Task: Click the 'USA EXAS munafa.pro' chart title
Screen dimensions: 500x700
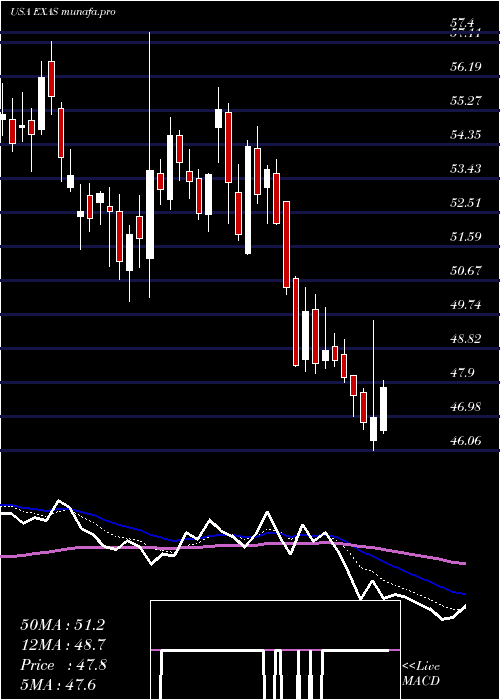Action: pos(63,12)
